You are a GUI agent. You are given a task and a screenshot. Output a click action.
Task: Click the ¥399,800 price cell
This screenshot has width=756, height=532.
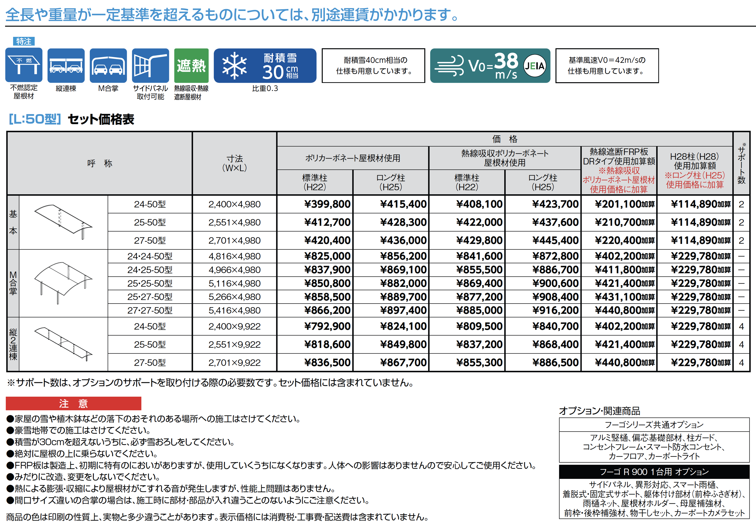point(327,204)
